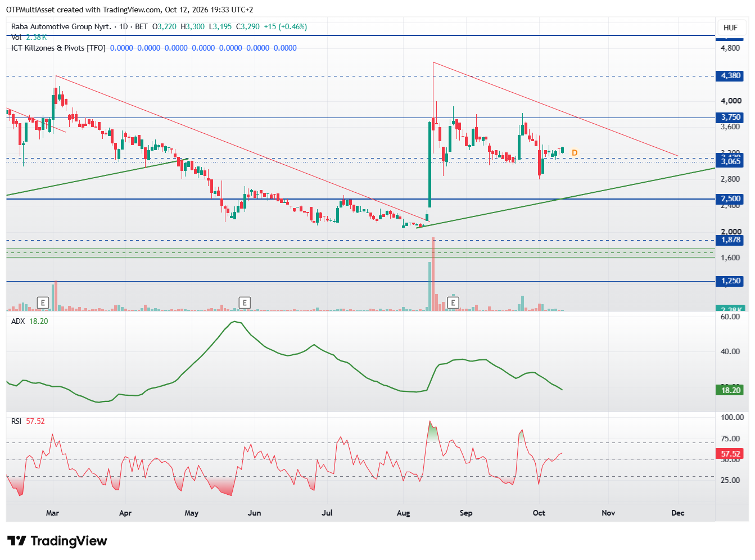Select the Raba Automotive Group Nyrt. symbol title

click(61, 26)
